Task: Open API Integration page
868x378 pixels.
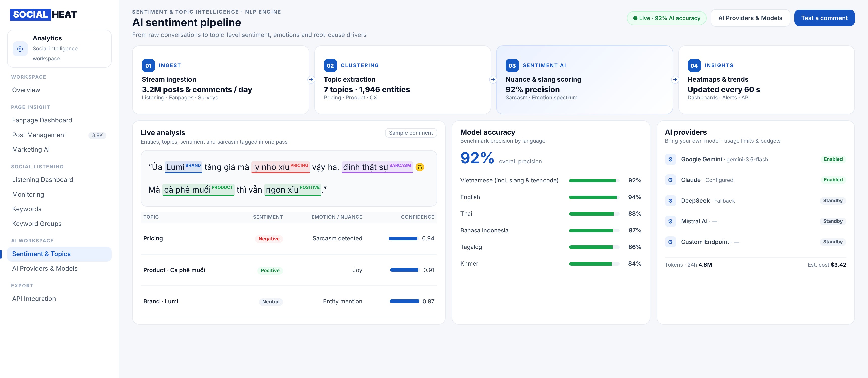Action: (59, 299)
